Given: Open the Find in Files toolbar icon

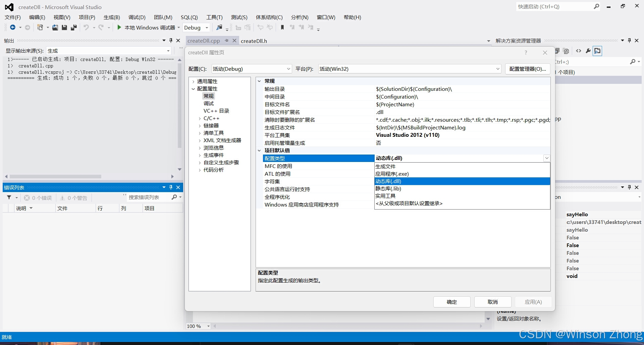Looking at the screenshot, I should (220, 27).
